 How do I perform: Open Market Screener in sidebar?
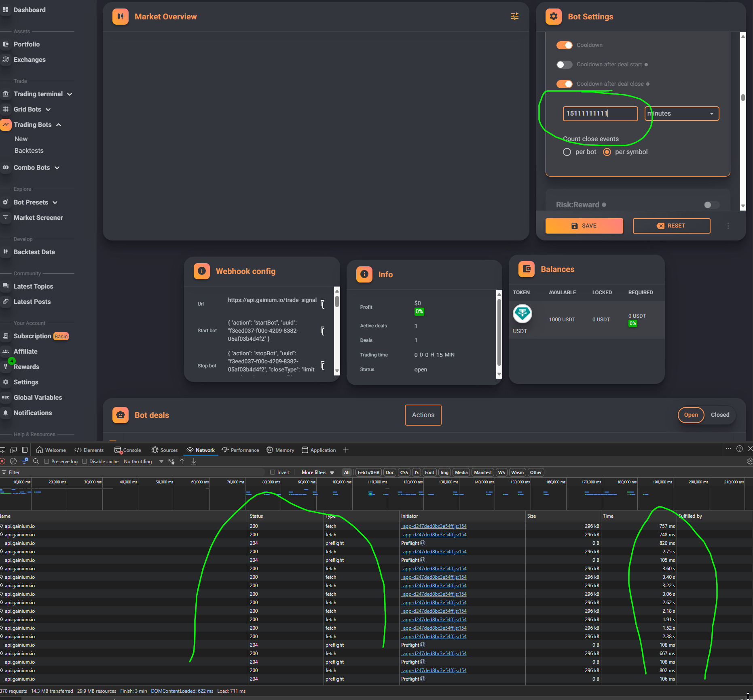pos(38,218)
